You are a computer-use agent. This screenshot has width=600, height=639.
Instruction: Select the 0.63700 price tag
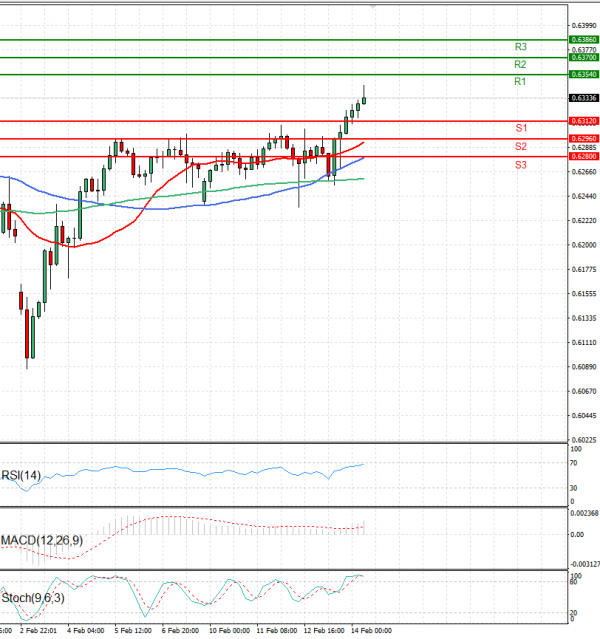(x=584, y=57)
